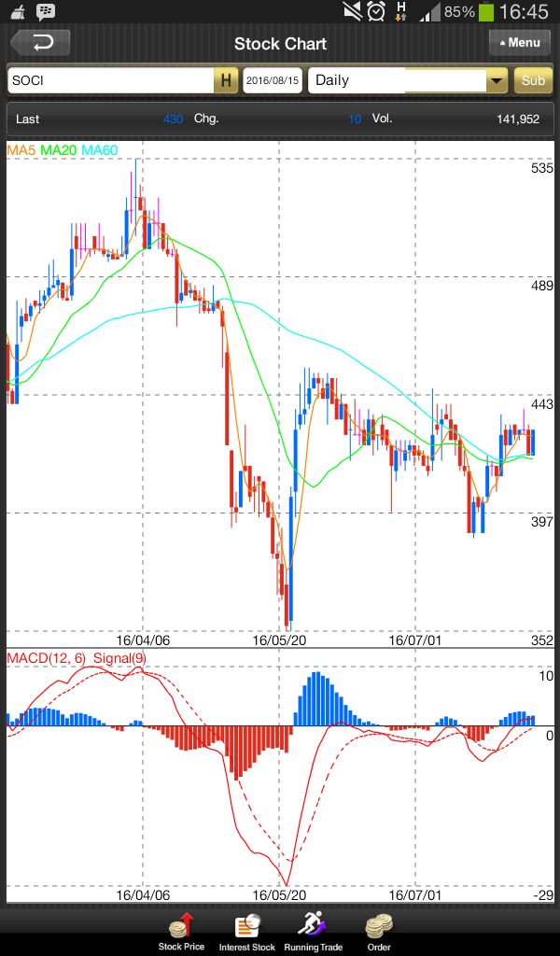The height and width of the screenshot is (956, 560).
Task: Tap the change value 10
Action: [x=355, y=119]
